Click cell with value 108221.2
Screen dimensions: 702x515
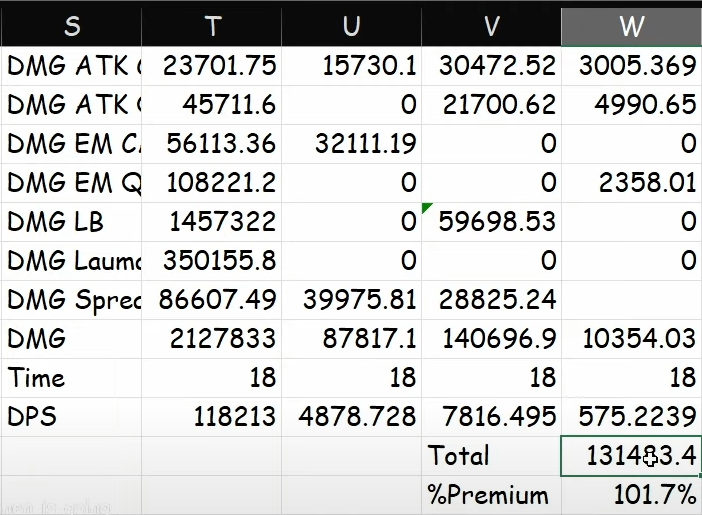click(x=211, y=183)
